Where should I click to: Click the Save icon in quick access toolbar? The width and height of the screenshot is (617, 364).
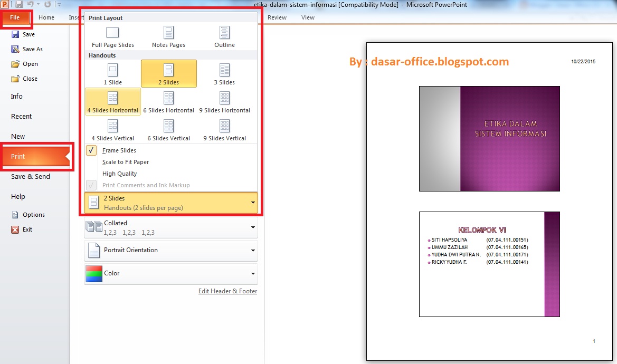tap(18, 4)
